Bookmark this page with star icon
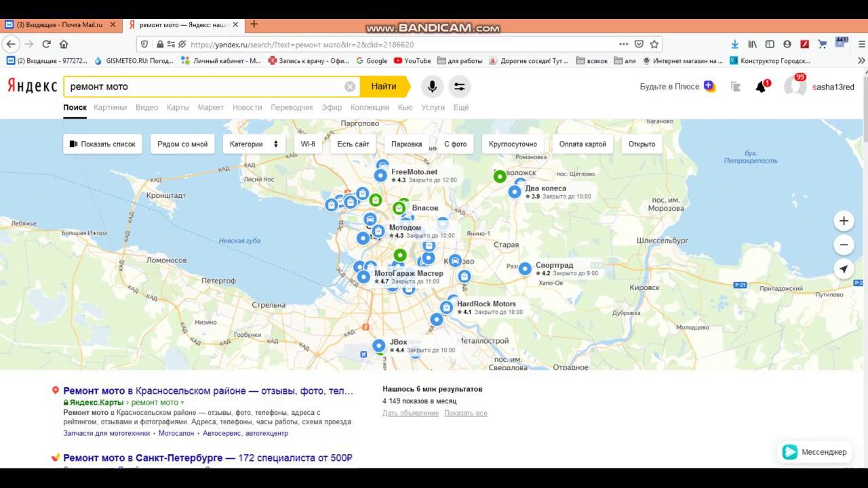 click(x=654, y=44)
